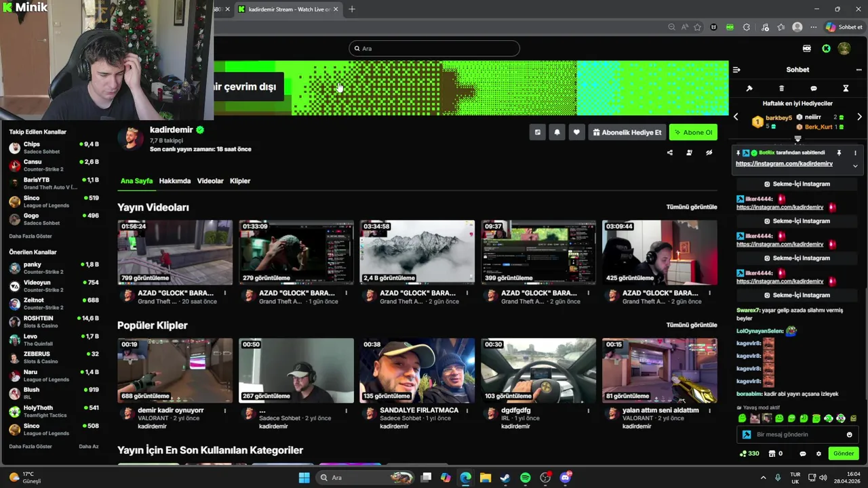Open the Kick user profile avatar menu
The height and width of the screenshot is (488, 868).
844,48
